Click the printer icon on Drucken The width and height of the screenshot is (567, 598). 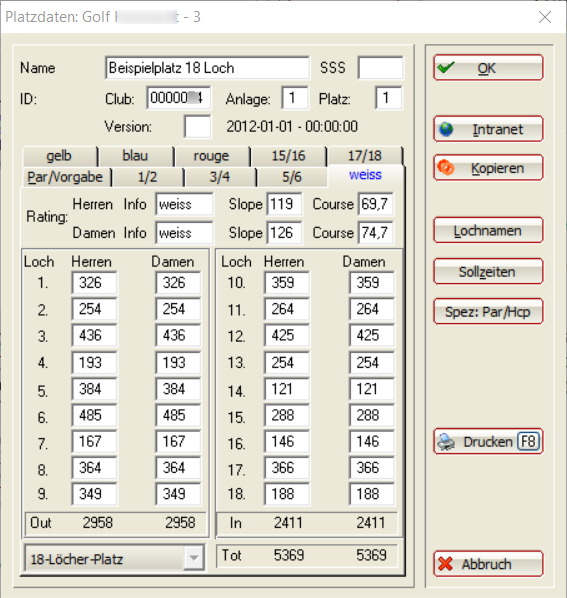tap(446, 442)
